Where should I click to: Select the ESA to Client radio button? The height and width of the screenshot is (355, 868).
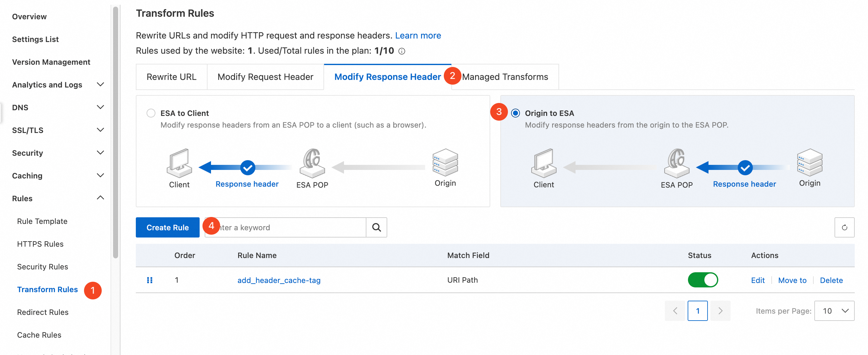click(x=151, y=113)
